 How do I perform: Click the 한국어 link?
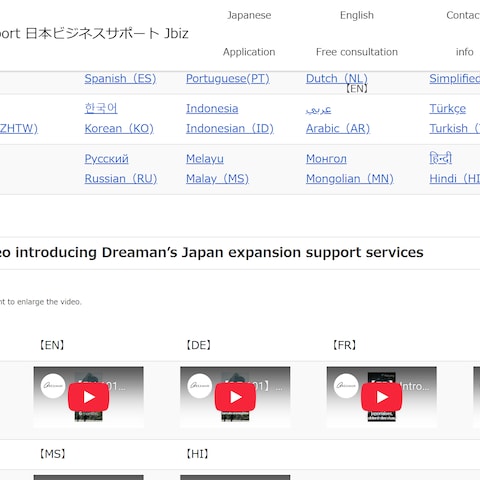click(x=101, y=108)
